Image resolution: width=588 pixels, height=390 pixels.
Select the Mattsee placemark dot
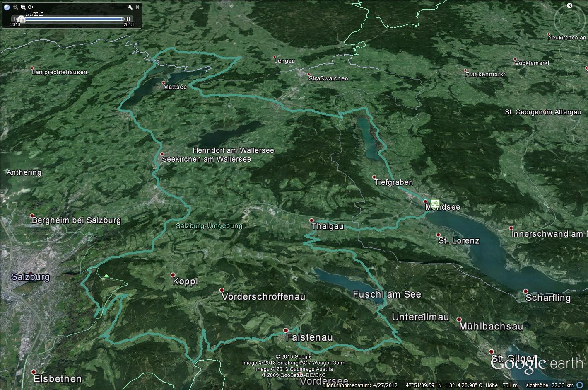point(164,83)
